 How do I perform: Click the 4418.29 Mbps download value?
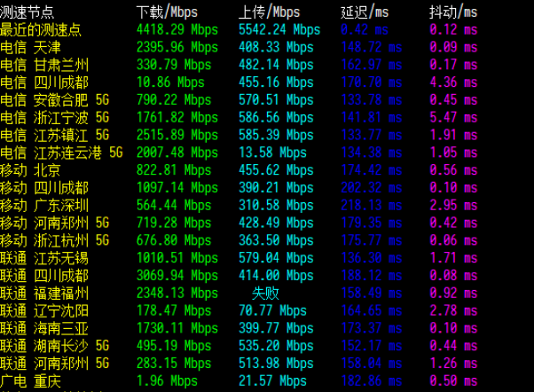click(x=176, y=29)
